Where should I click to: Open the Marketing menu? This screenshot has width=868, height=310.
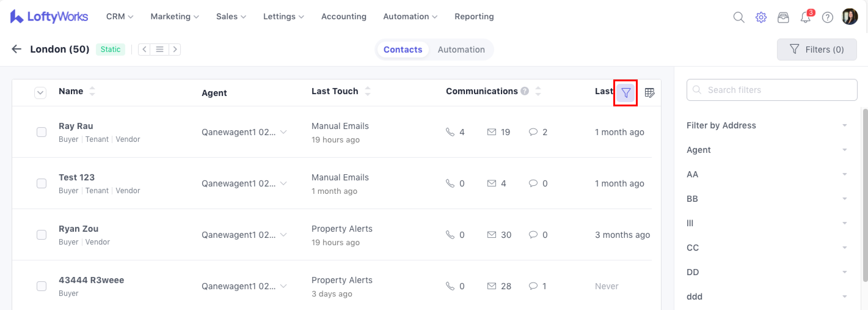click(x=174, y=17)
